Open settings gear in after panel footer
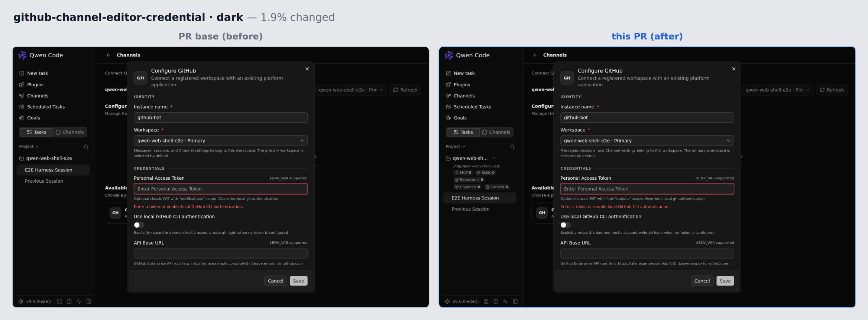 click(447, 301)
